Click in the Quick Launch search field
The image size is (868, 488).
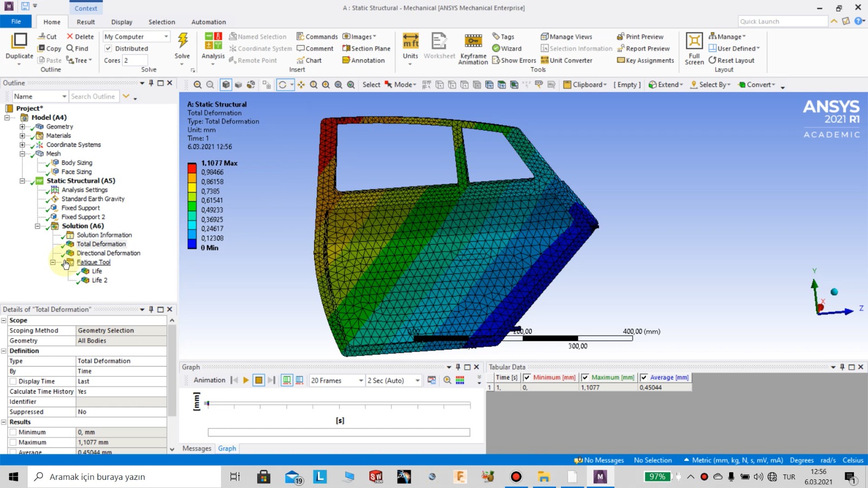(783, 21)
